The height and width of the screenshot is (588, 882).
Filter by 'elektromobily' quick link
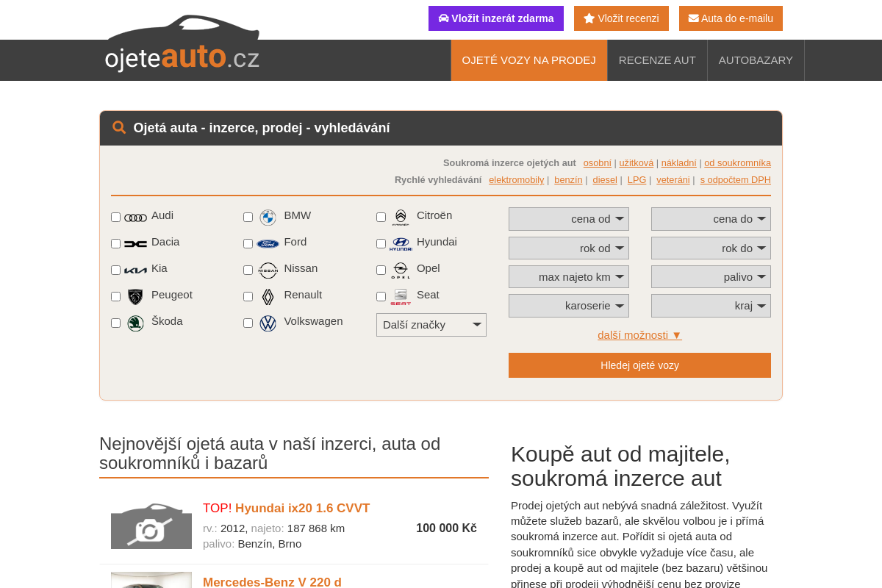pos(517,180)
